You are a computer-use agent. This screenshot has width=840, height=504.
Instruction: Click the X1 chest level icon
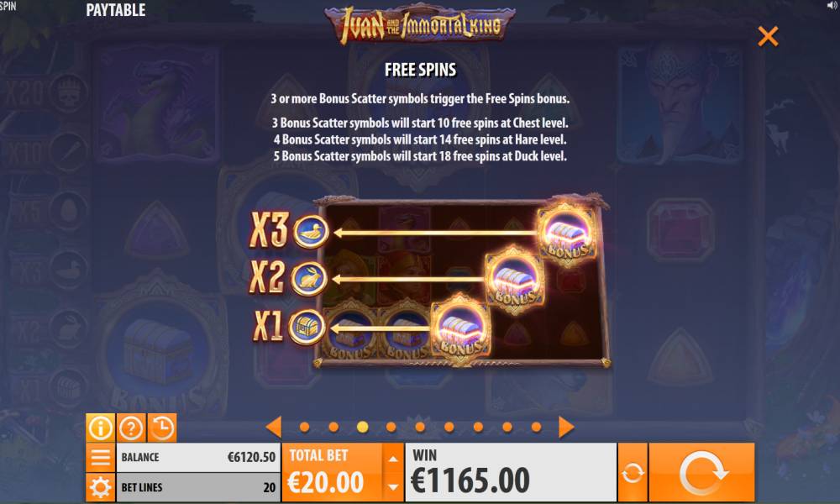tap(307, 326)
